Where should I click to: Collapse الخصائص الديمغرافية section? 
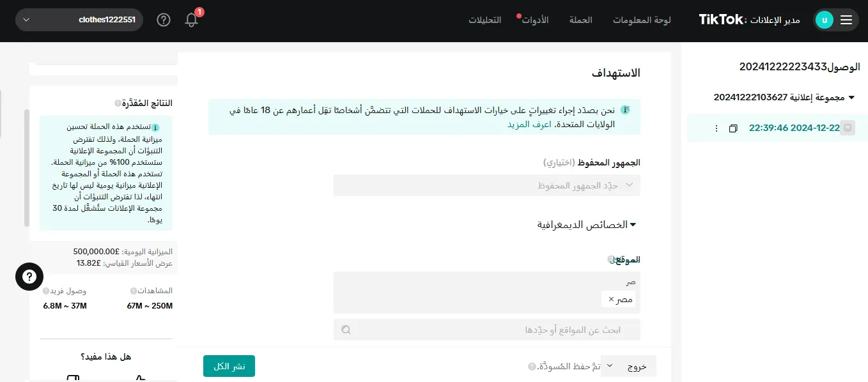click(x=633, y=224)
